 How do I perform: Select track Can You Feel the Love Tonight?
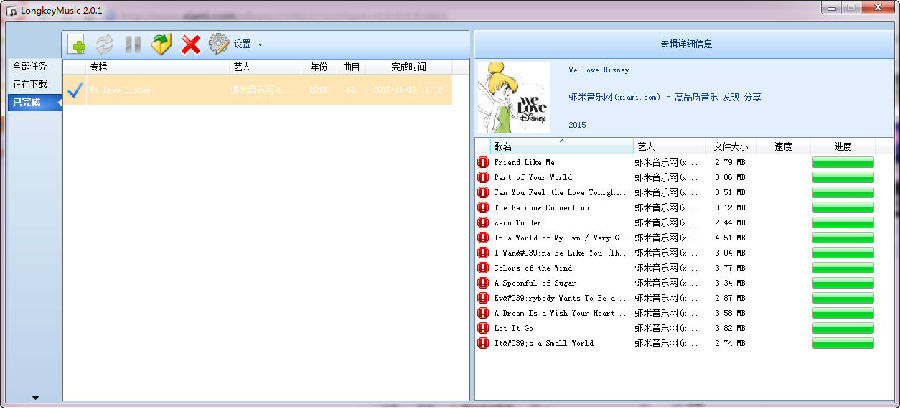[x=560, y=192]
